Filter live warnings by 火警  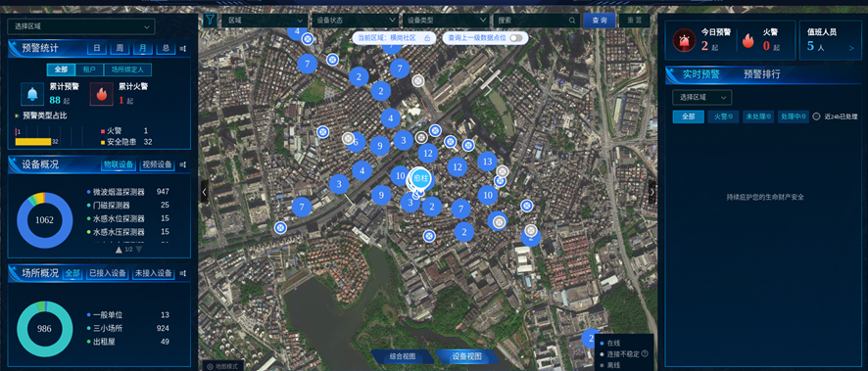click(723, 116)
